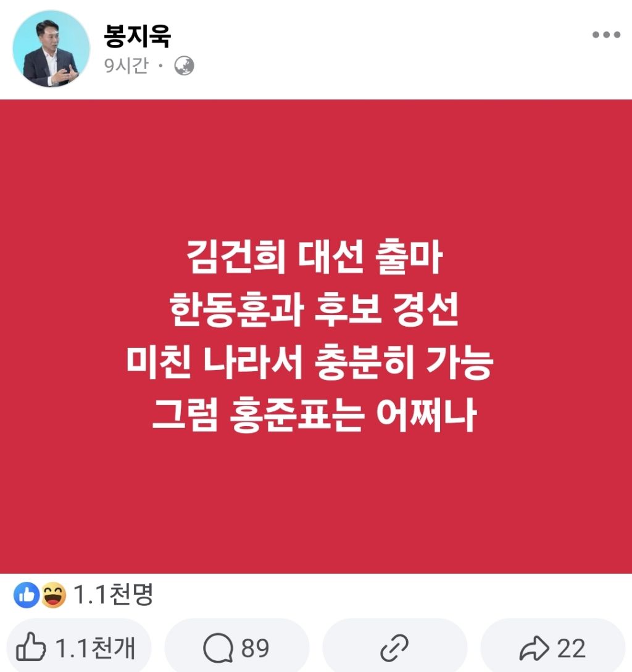
Task: Click the share arrow icon
Action: coord(534,647)
